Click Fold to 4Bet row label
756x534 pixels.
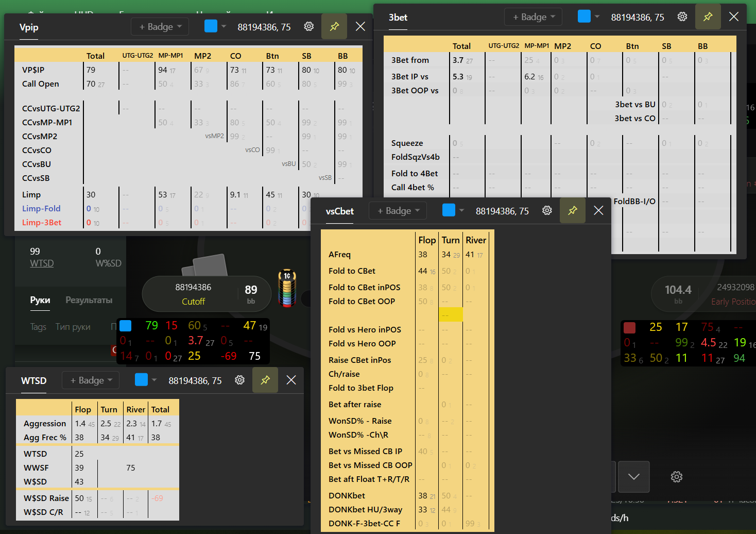(x=415, y=173)
